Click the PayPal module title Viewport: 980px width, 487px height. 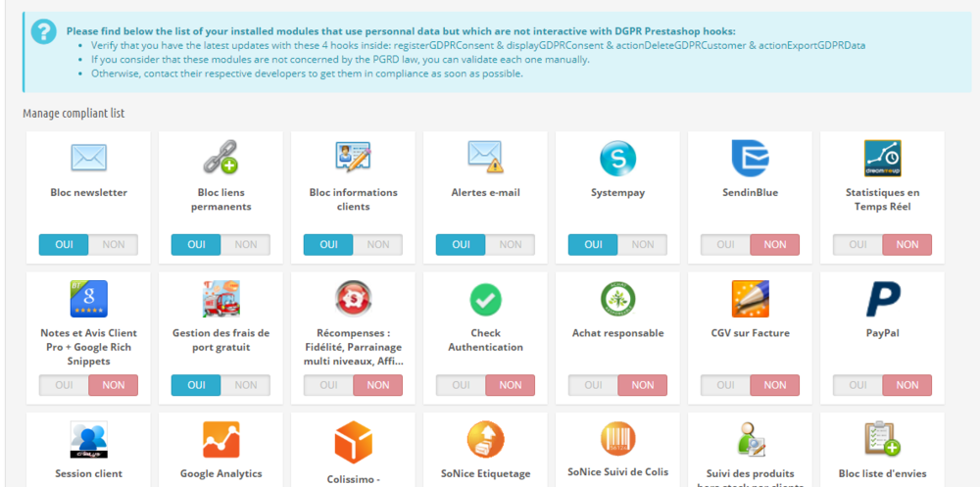883,333
